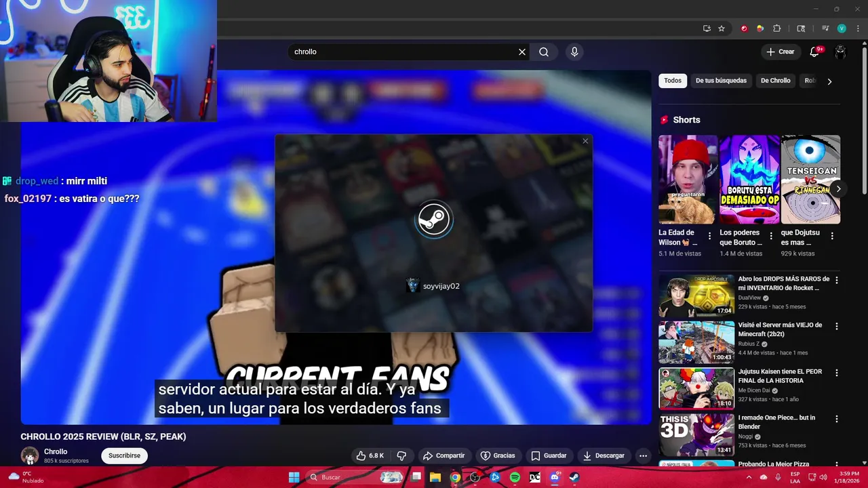Click the colorful extension icon in Chrome toolbar

click(760, 28)
